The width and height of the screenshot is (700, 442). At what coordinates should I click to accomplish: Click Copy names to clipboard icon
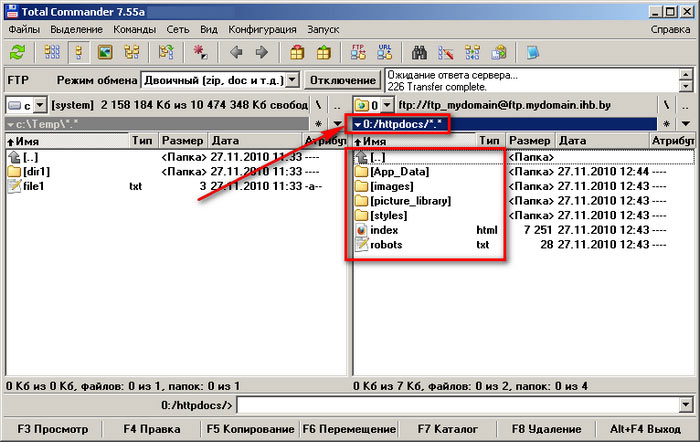pyautogui.click(x=499, y=53)
